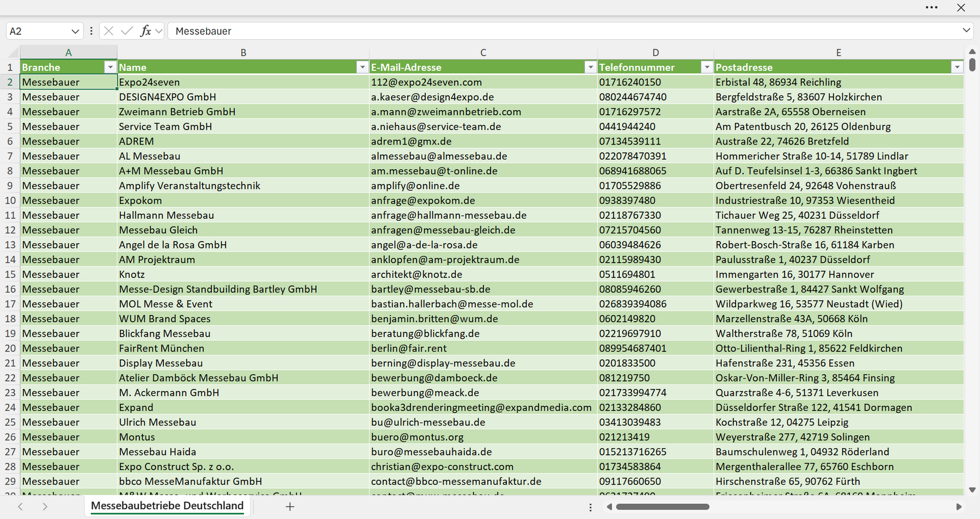
Task: Cancel the formula bar entry
Action: 109,31
